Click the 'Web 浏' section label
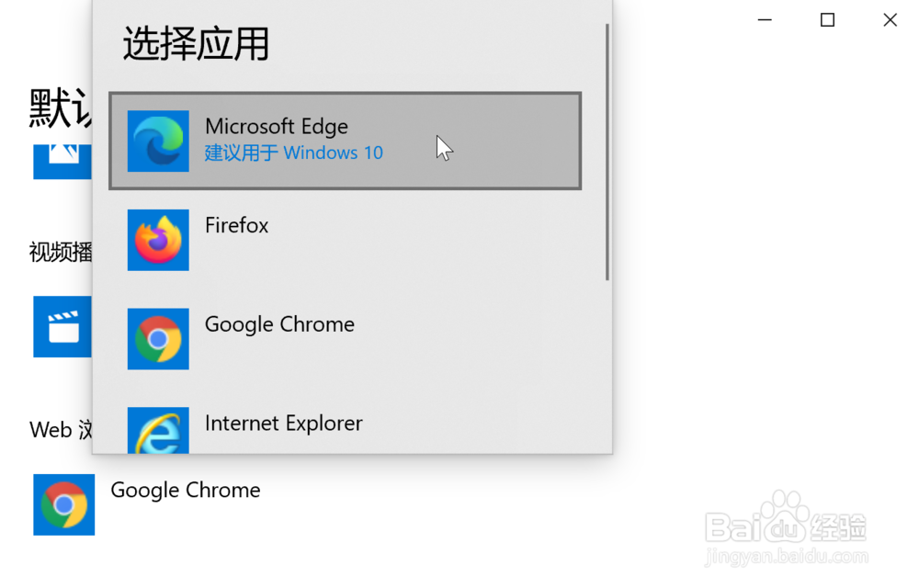This screenshot has height=588, width=919. pyautogui.click(x=61, y=430)
